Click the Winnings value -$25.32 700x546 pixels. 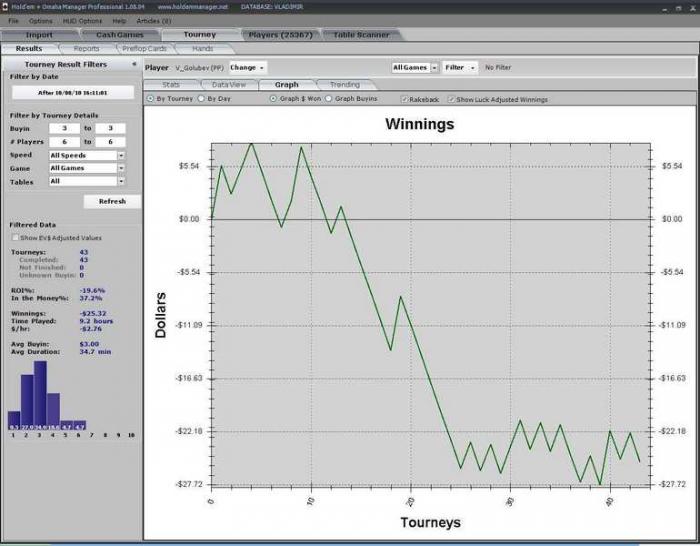pos(93,313)
